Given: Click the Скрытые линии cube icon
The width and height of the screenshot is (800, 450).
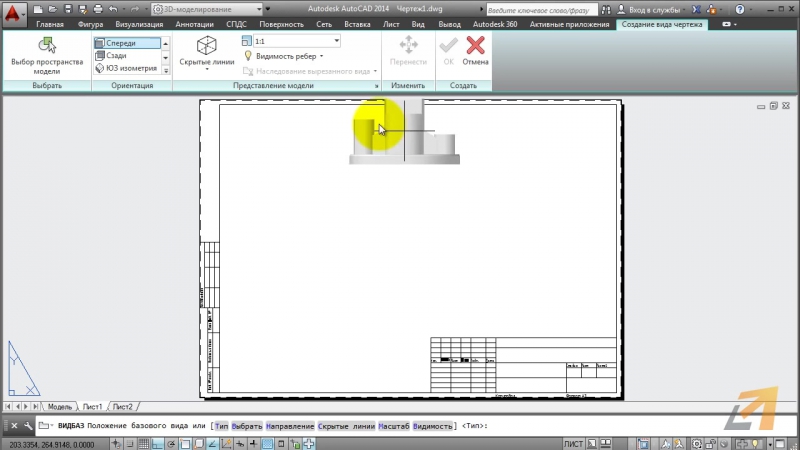Looking at the screenshot, I should (x=206, y=46).
